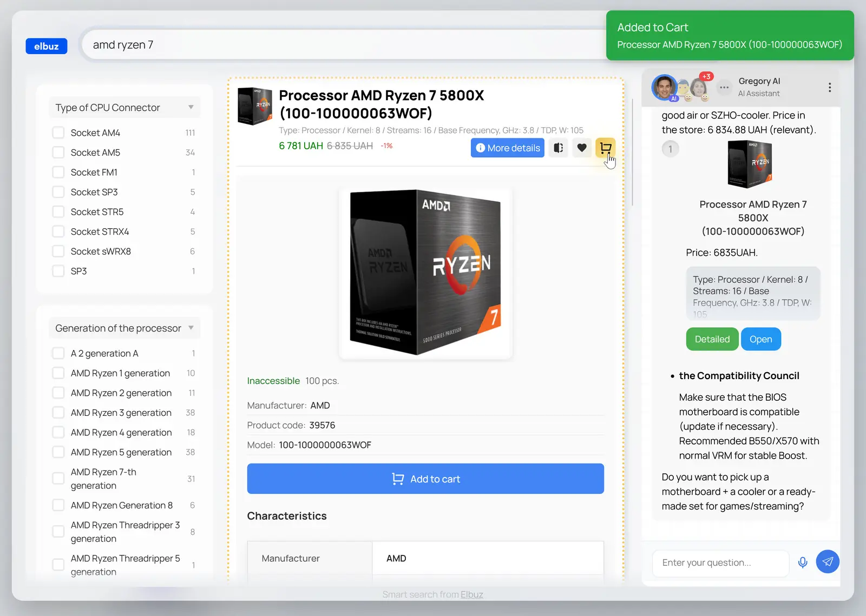Image resolution: width=866 pixels, height=616 pixels.
Task: Click the microphone voice input icon
Action: [803, 562]
